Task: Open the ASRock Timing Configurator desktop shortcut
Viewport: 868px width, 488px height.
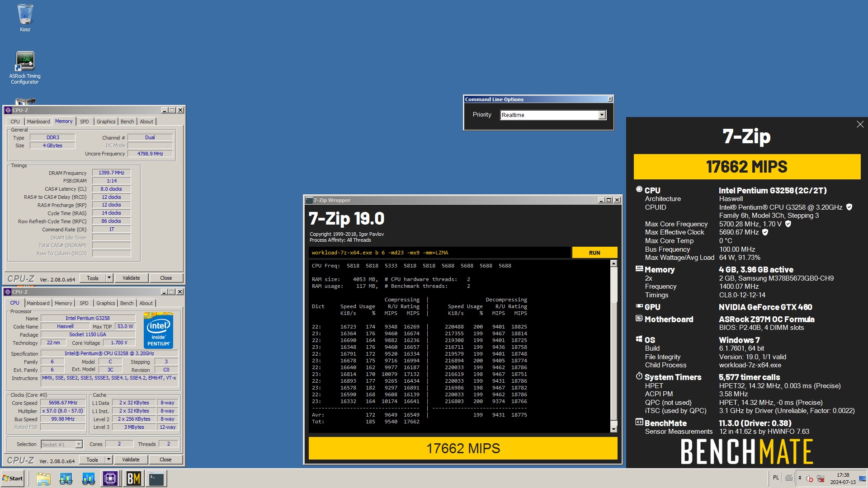Action: (x=25, y=68)
